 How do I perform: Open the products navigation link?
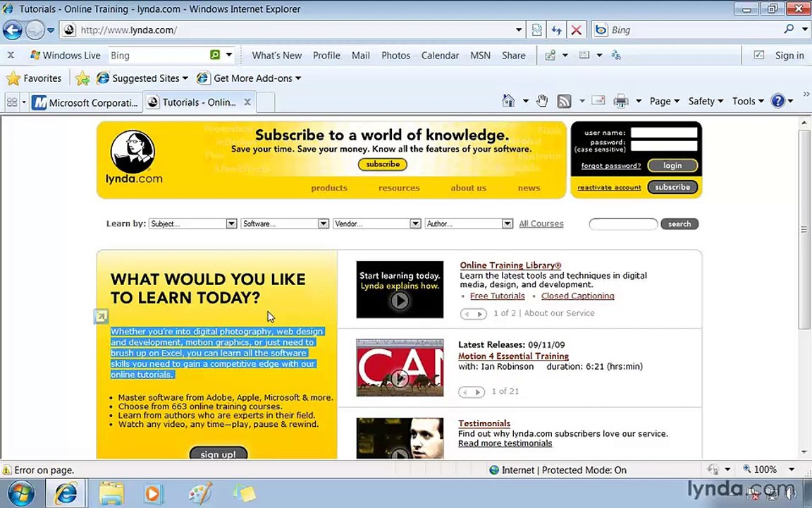pos(329,188)
